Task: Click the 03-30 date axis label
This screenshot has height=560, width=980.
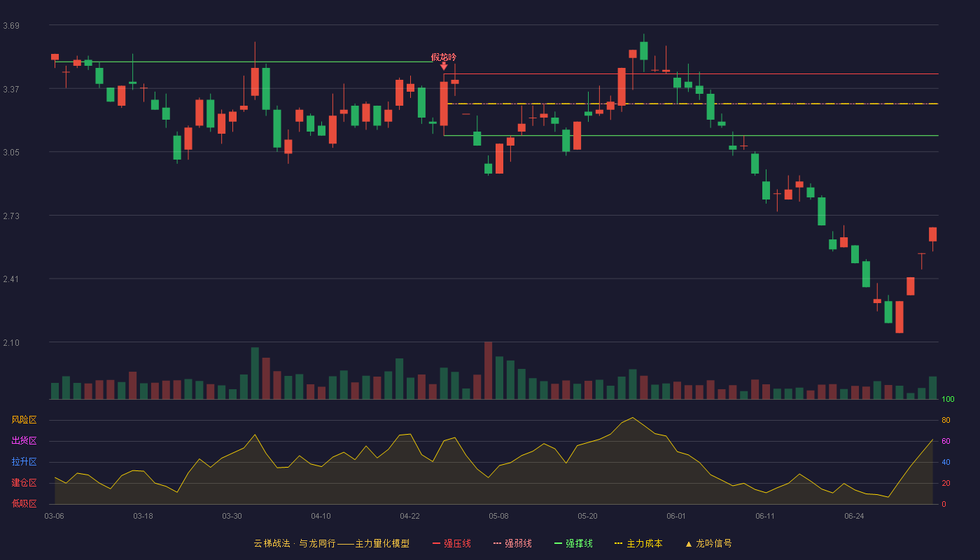Action: (x=232, y=516)
